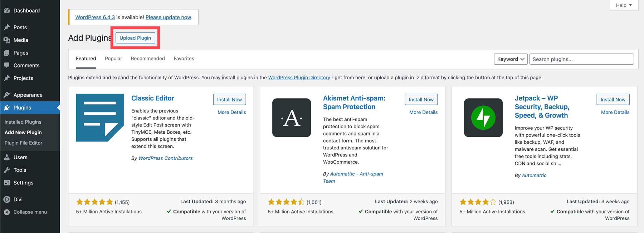The image size is (644, 233).
Task: Click the Settings sliders icon
Action: 7,183
